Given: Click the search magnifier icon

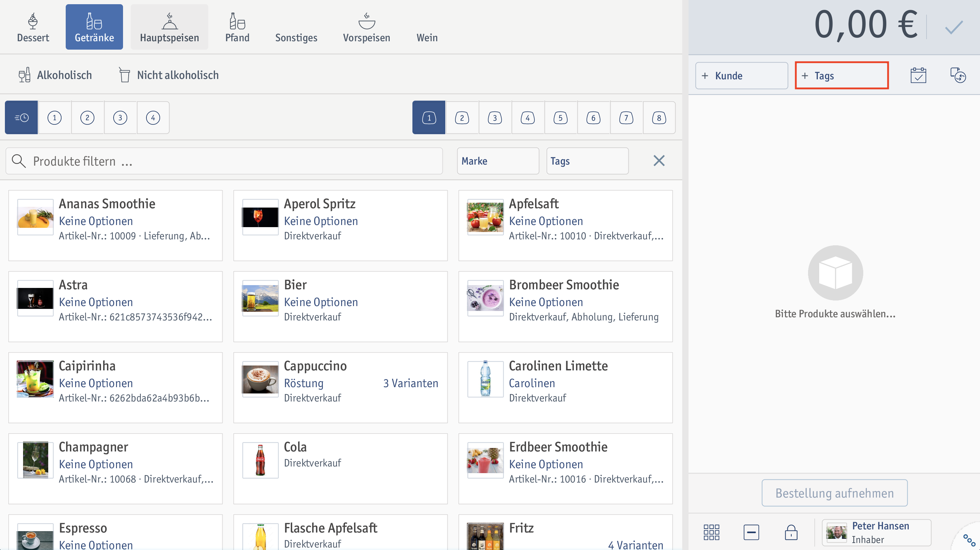Looking at the screenshot, I should point(19,161).
